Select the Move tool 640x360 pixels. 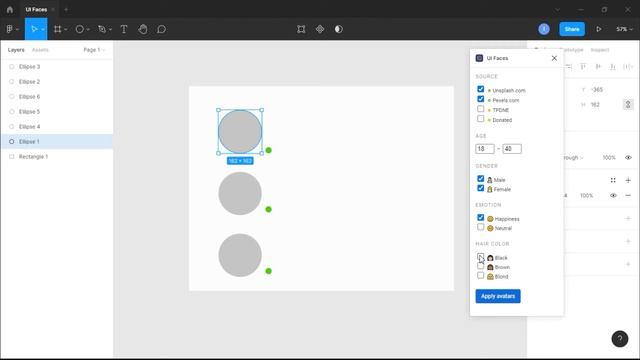tap(34, 29)
